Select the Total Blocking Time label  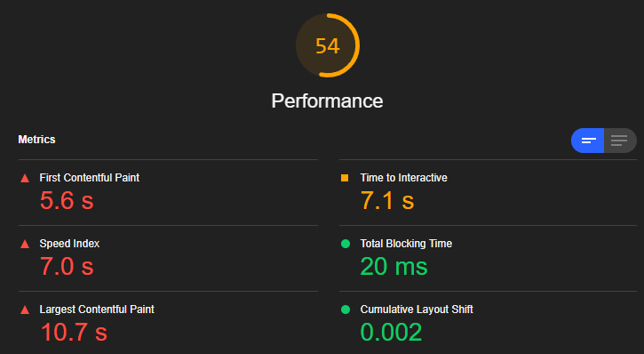(406, 244)
